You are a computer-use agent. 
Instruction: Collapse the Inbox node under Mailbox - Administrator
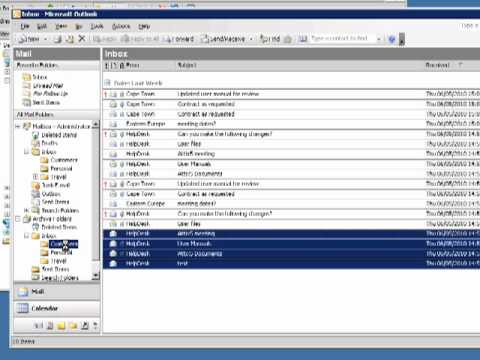26,152
